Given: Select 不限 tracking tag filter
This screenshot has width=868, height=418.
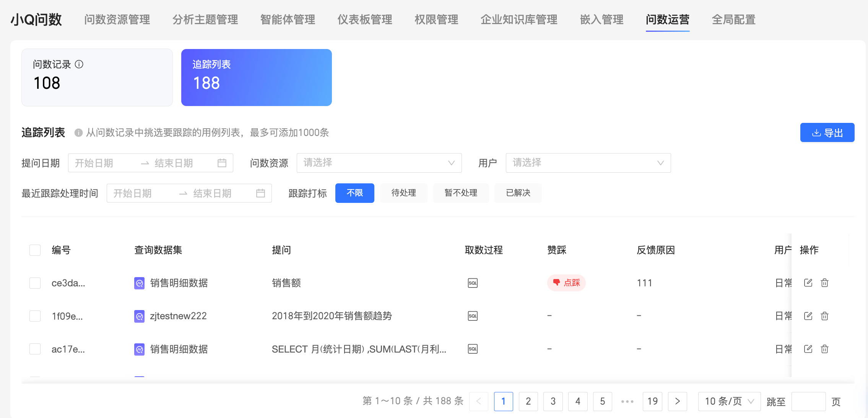Looking at the screenshot, I should click(x=355, y=193).
